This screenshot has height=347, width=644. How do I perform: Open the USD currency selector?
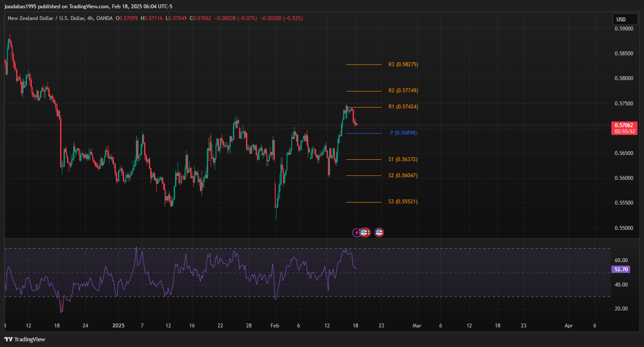click(x=621, y=19)
